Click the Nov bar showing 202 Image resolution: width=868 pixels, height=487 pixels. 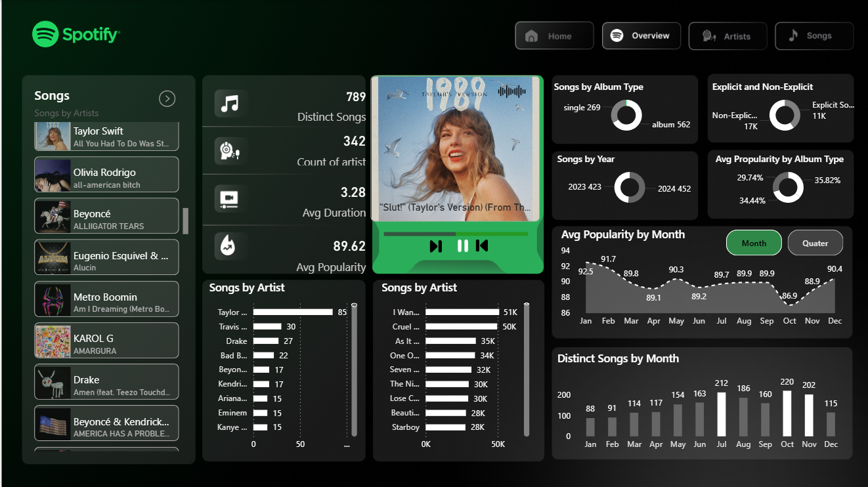pyautogui.click(x=809, y=415)
